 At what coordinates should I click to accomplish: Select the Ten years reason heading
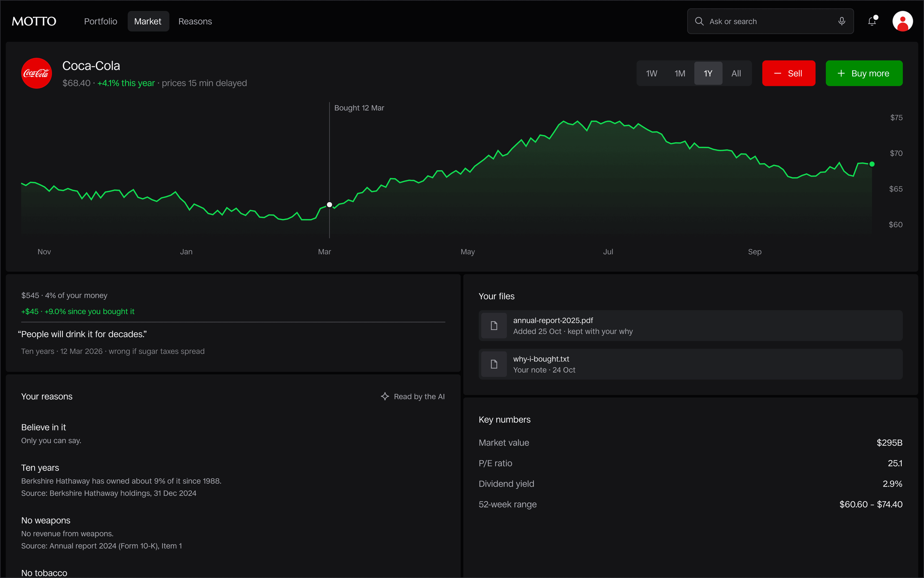point(40,467)
